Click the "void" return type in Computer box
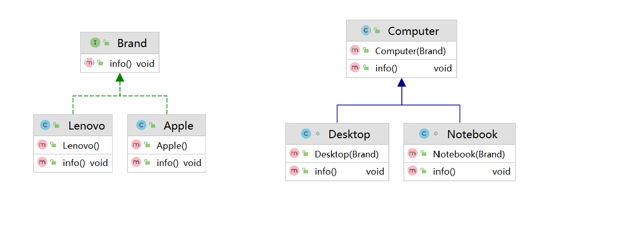The height and width of the screenshot is (250, 644). (x=443, y=68)
